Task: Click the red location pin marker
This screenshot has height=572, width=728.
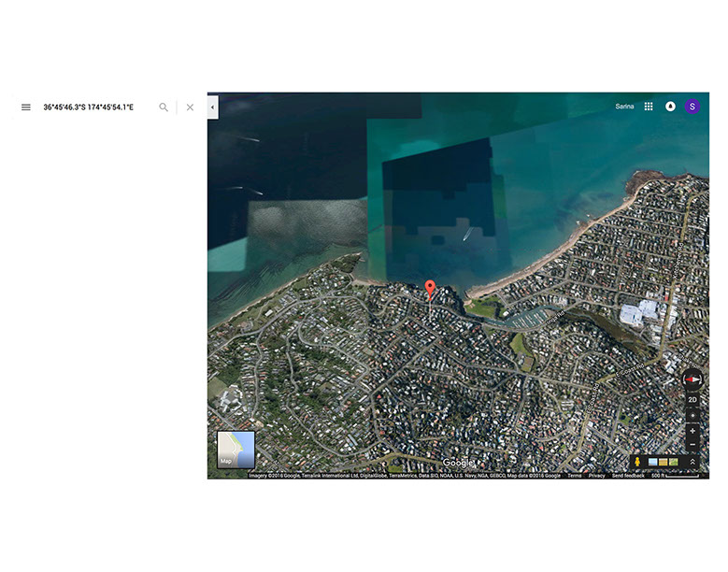Action: (x=430, y=289)
